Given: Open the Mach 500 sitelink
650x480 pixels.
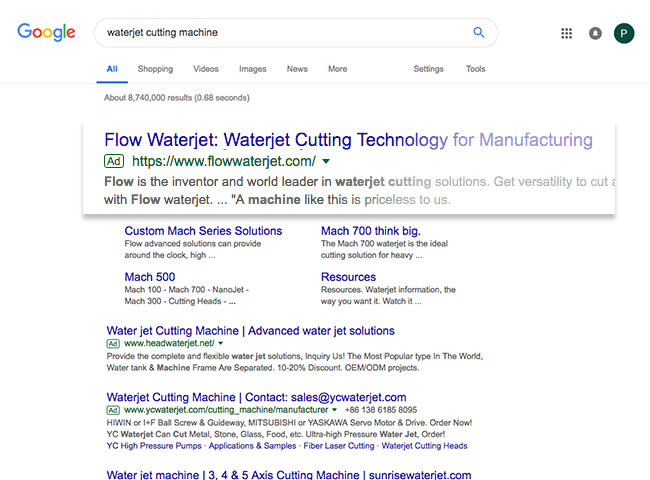Looking at the screenshot, I should (x=150, y=277).
